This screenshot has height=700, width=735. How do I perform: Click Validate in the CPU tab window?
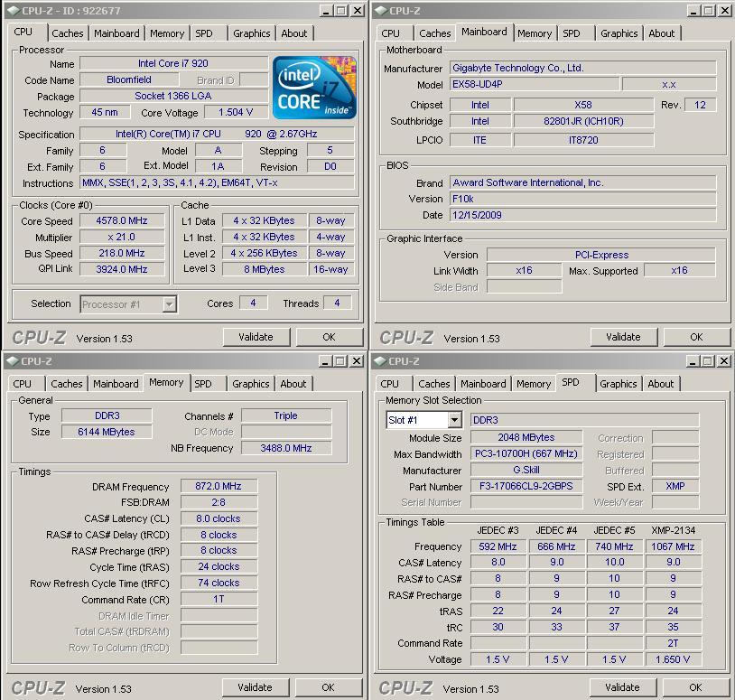tap(256, 337)
